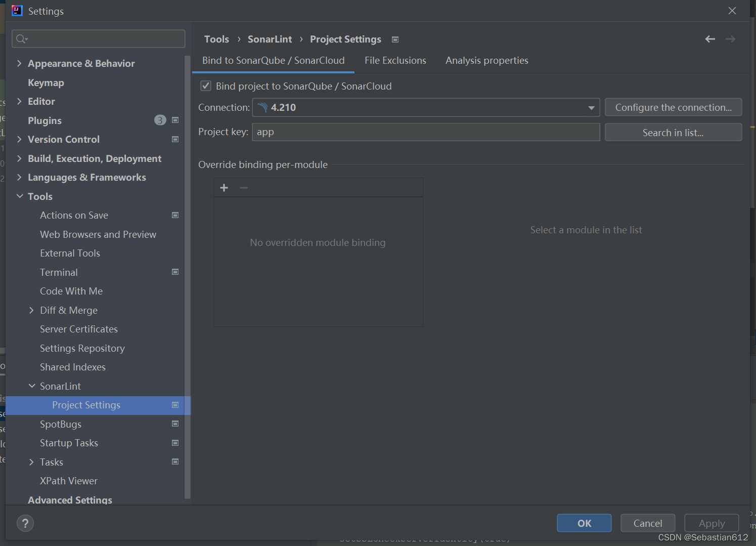Click the project-level icon next to Plugins row
This screenshot has width=756, height=546.
pos(175,120)
